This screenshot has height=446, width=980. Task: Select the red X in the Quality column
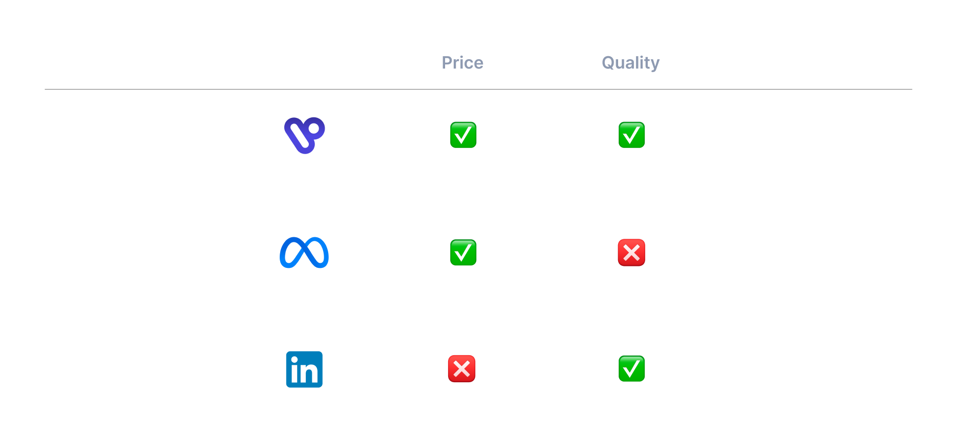pyautogui.click(x=631, y=253)
